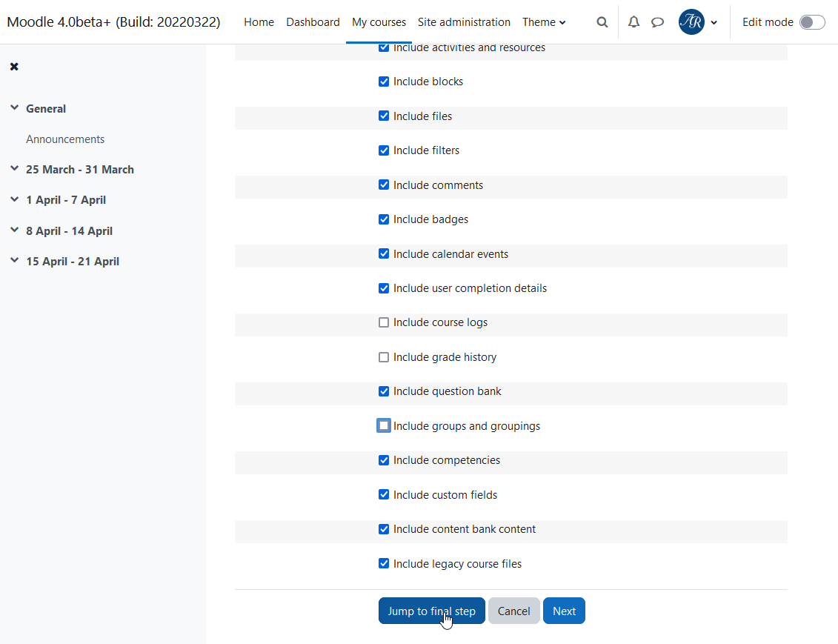Collapse 1 April - 7 April chevron

click(14, 199)
